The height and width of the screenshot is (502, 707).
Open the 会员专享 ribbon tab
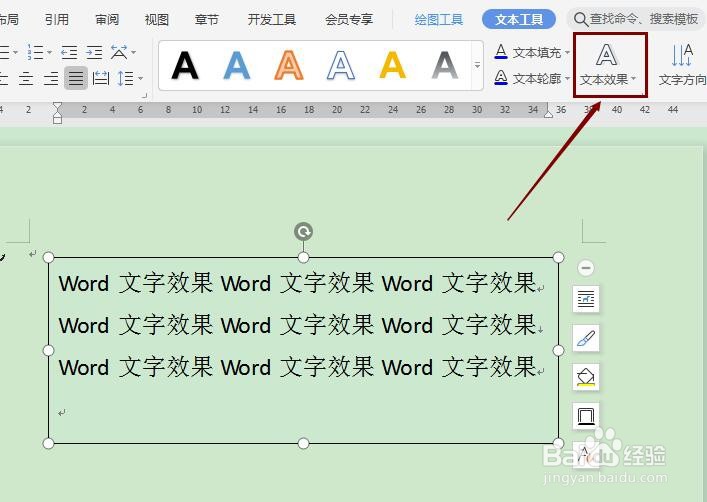point(349,19)
